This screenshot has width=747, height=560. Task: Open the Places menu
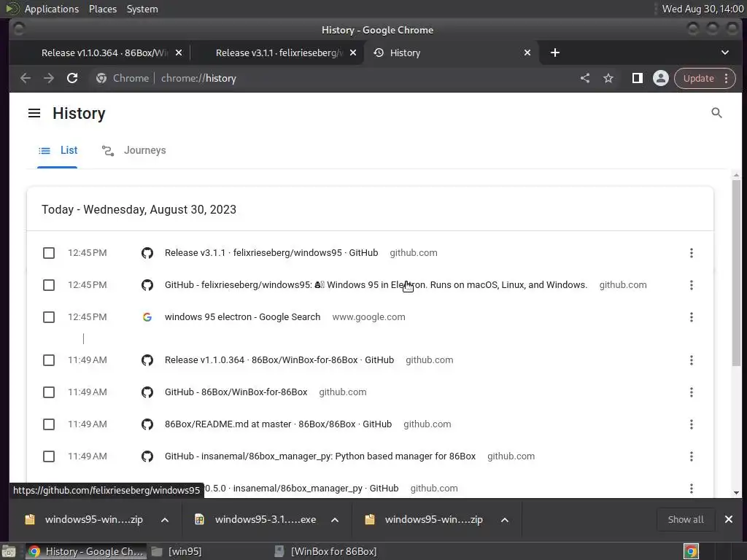click(102, 9)
